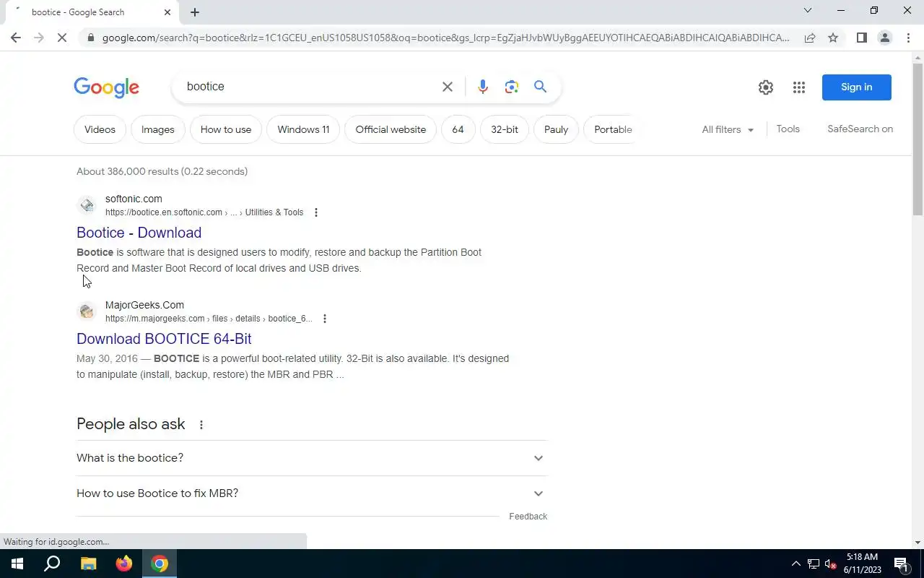Click the softonic.com favicon
This screenshot has height=578, width=924.
tap(87, 205)
